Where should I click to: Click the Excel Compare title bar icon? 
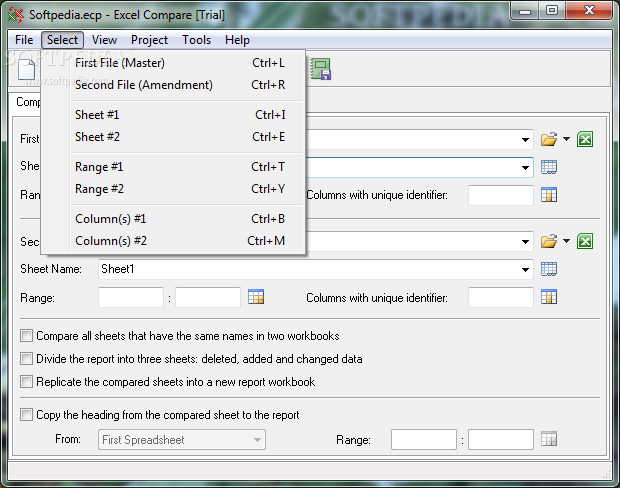click(x=16, y=15)
